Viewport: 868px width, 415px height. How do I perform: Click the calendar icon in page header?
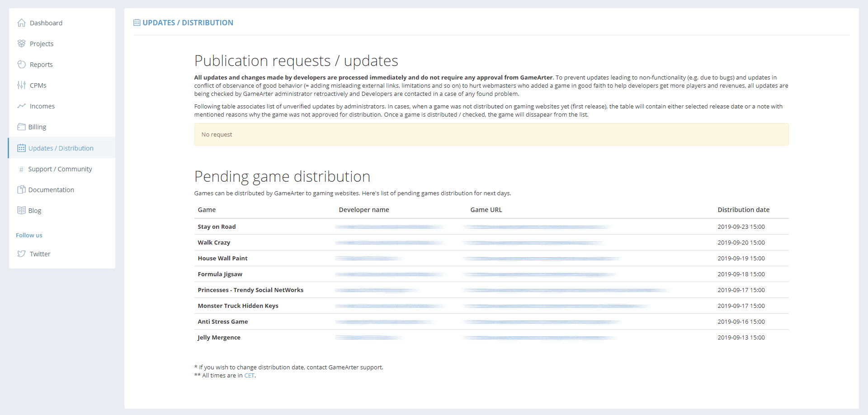[x=137, y=22]
